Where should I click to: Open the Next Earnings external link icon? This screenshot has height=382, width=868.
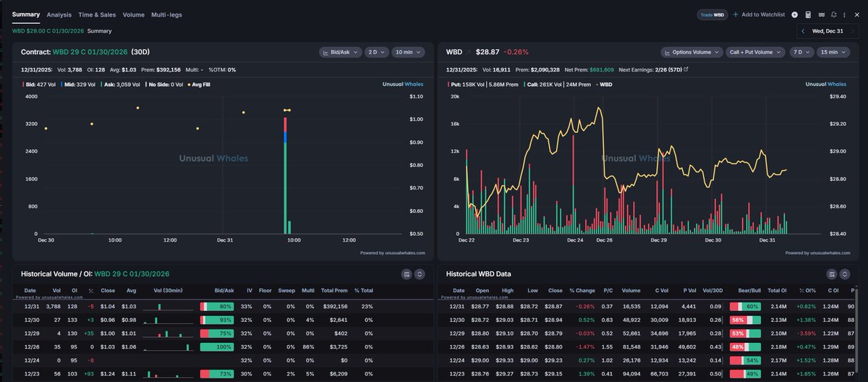click(x=686, y=69)
